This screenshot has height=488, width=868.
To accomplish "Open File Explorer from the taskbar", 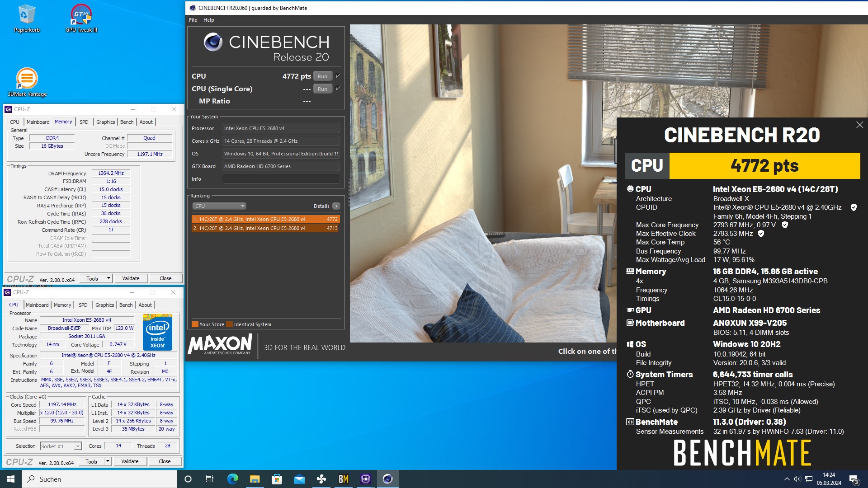I will 255,479.
